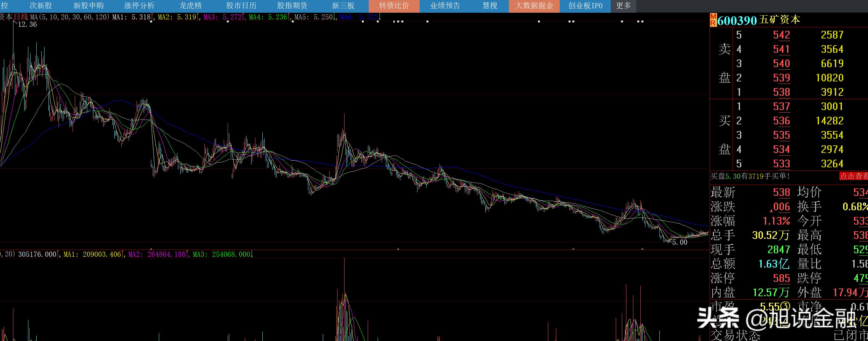Click the 总手 value 30.52万
Image resolution: width=868 pixels, height=341 pixels.
tap(771, 235)
